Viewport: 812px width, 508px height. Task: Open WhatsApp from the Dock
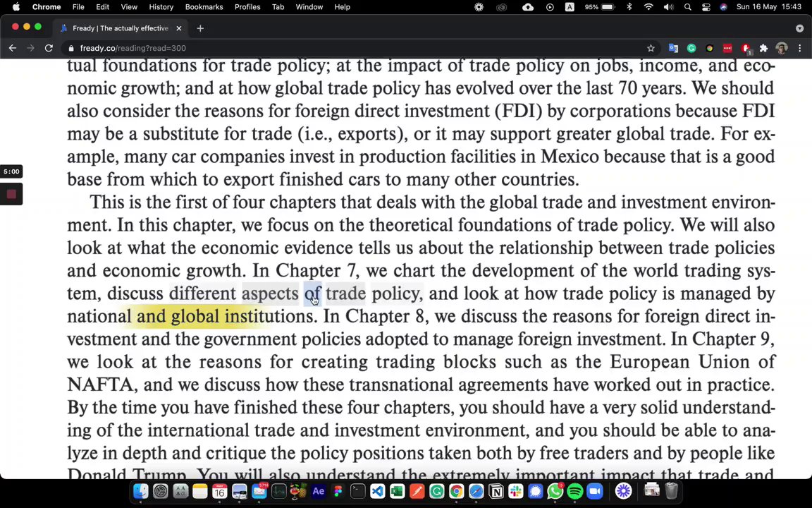pyautogui.click(x=555, y=491)
